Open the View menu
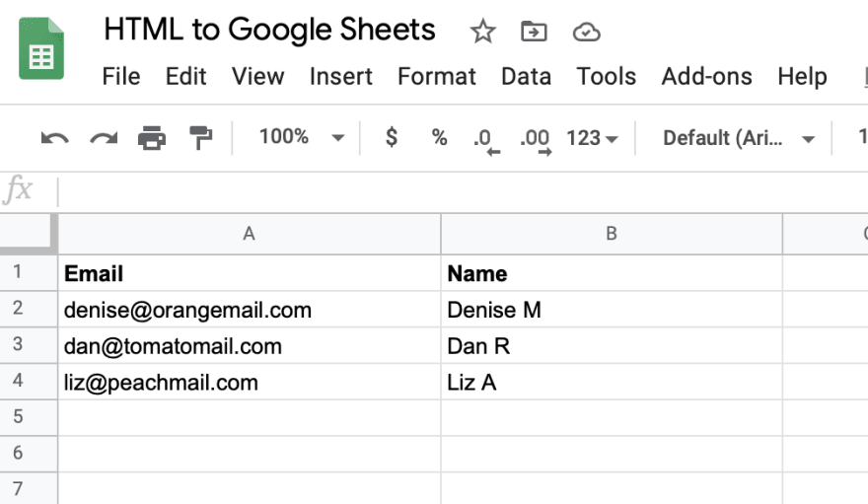 point(258,76)
